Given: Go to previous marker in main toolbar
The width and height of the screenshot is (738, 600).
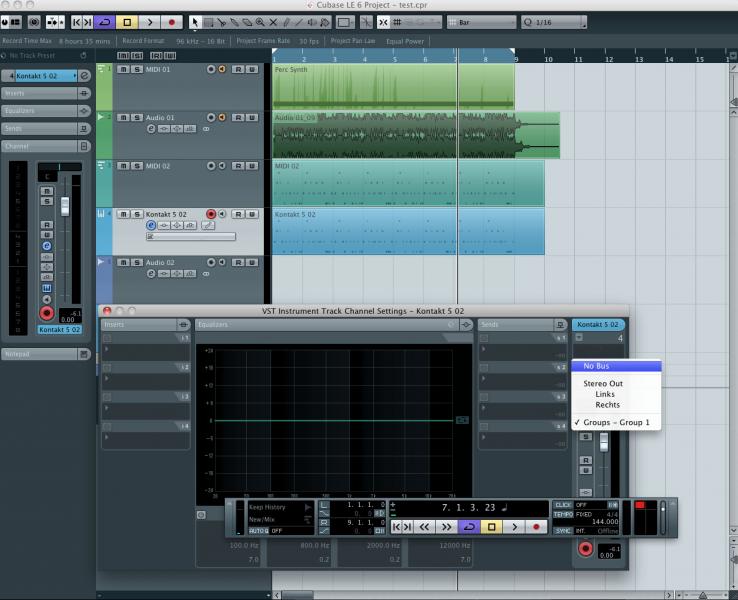Looking at the screenshot, I should (76, 22).
